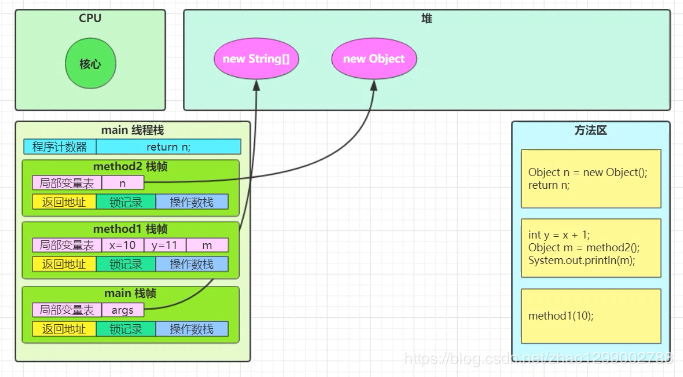Click the new String[] ellipse
This screenshot has height=377, width=683.
[x=256, y=58]
